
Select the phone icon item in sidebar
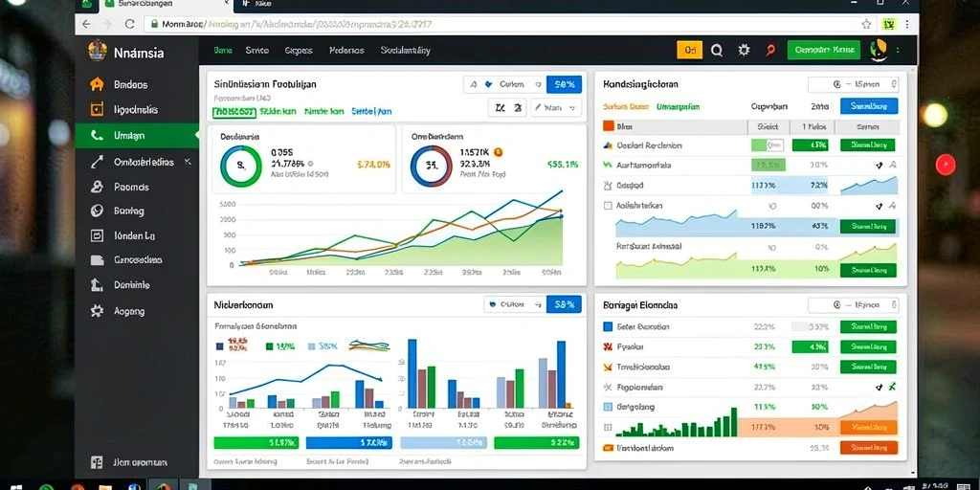point(97,135)
